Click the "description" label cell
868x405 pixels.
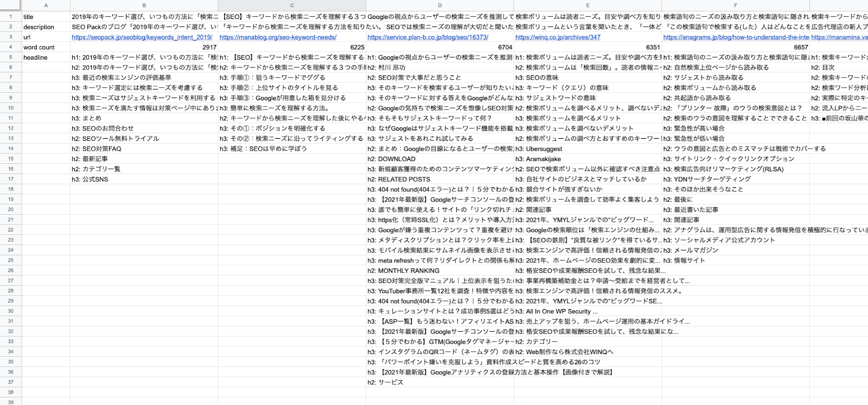[46, 27]
